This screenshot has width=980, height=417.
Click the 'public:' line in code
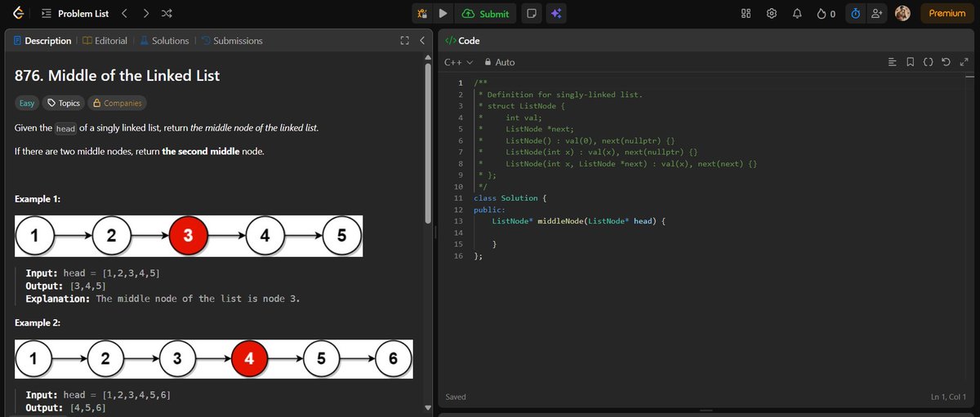[489, 210]
